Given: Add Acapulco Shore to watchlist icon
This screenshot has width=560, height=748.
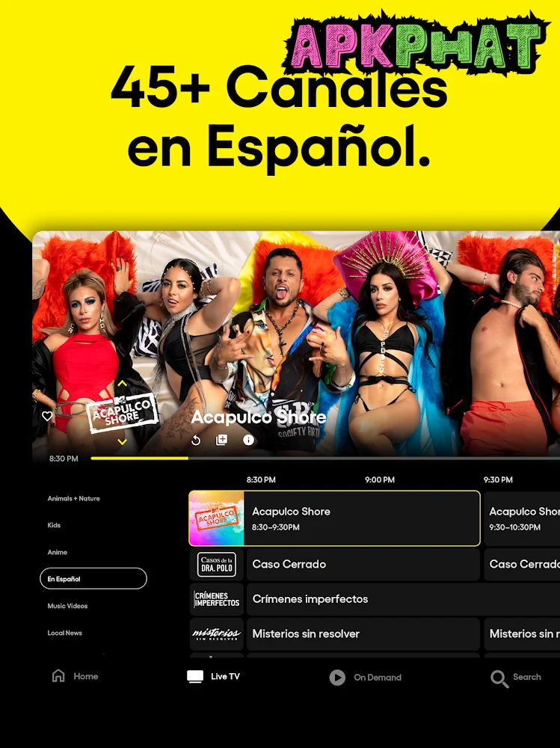Looking at the screenshot, I should pyautogui.click(x=221, y=440).
